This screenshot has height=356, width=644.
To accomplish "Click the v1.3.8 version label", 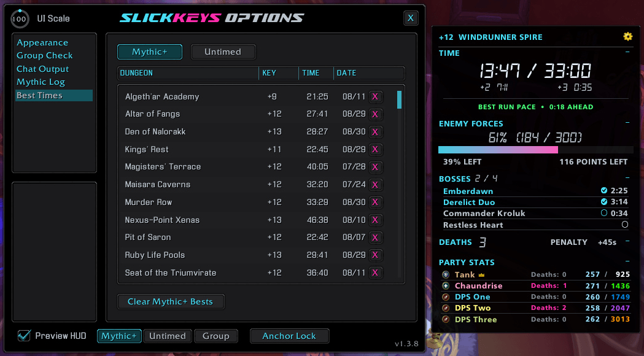I will tap(406, 344).
